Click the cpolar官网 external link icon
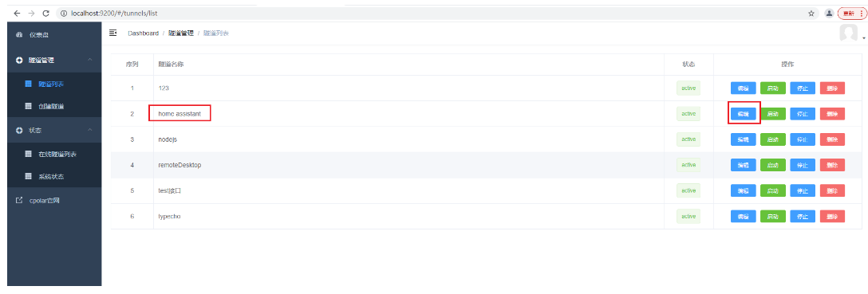 click(19, 200)
